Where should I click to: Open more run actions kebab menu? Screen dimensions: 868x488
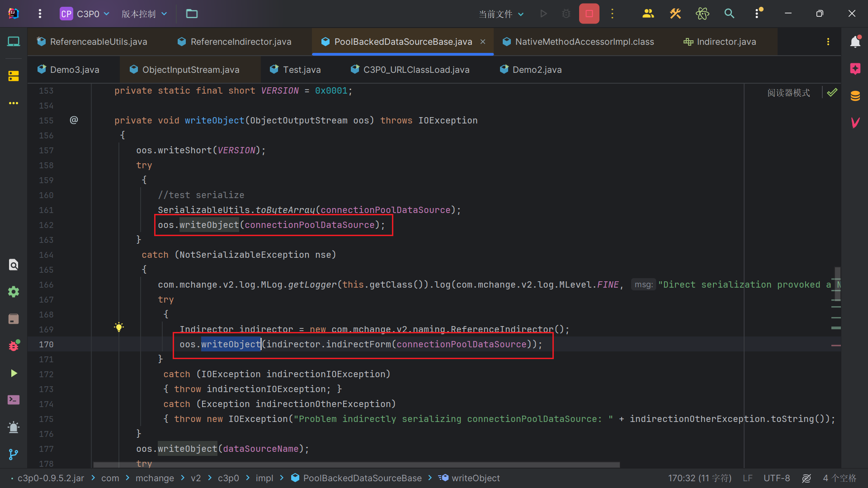[x=612, y=14]
